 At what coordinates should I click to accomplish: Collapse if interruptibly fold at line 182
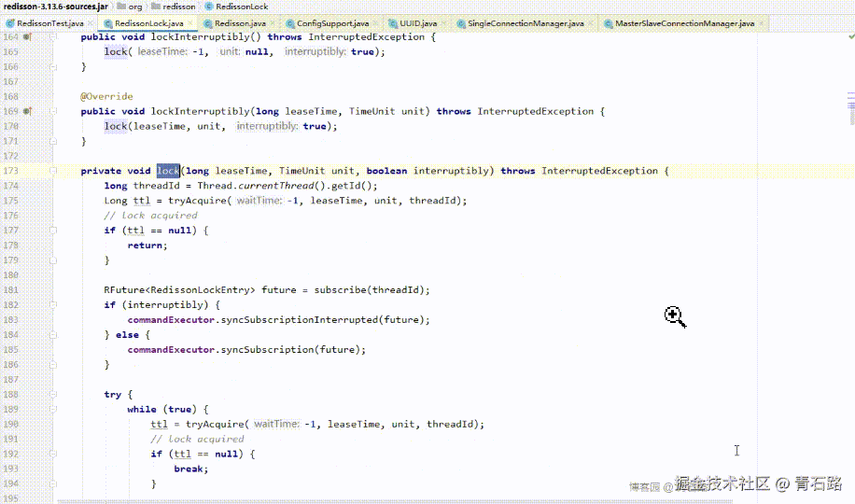coord(53,305)
